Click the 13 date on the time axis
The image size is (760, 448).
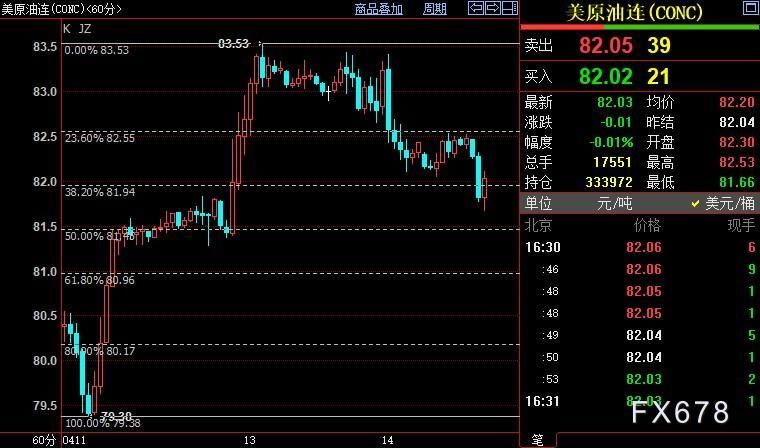(250, 440)
